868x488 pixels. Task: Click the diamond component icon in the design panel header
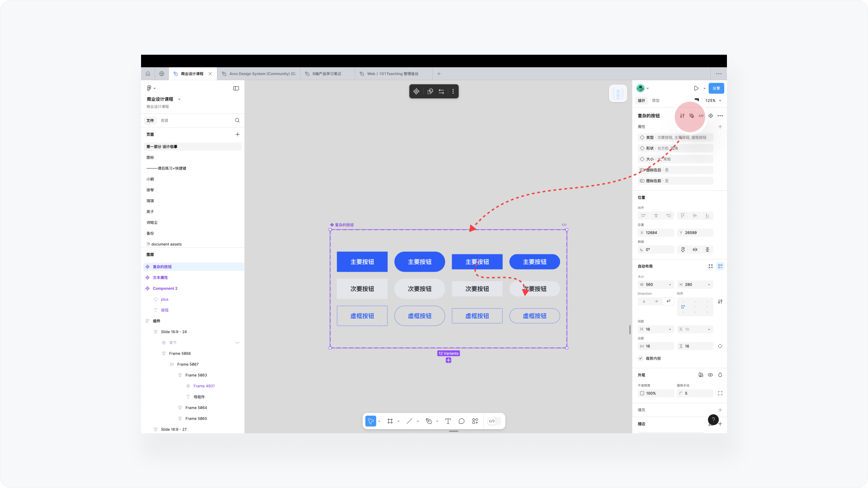click(x=711, y=116)
